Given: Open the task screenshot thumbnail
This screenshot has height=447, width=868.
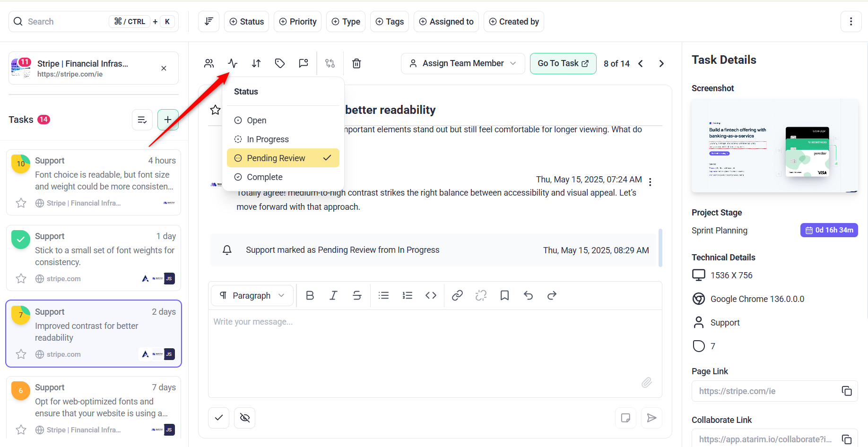Looking at the screenshot, I should tap(774, 146).
